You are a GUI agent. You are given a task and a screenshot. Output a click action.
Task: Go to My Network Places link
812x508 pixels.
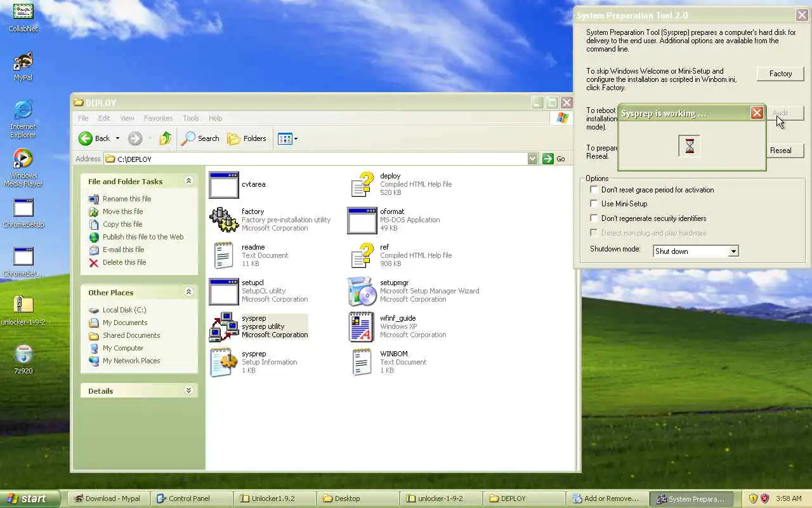[x=131, y=361]
